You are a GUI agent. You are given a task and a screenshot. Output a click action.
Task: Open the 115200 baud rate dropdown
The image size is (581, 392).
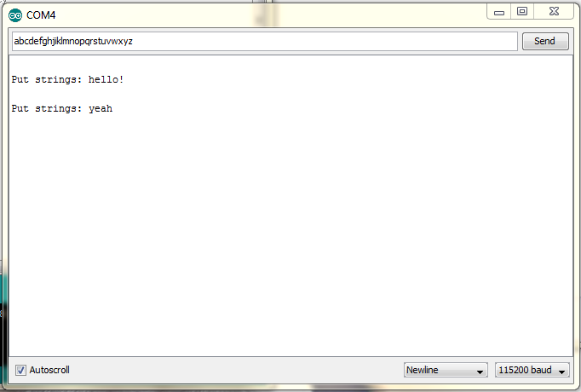[x=532, y=370]
